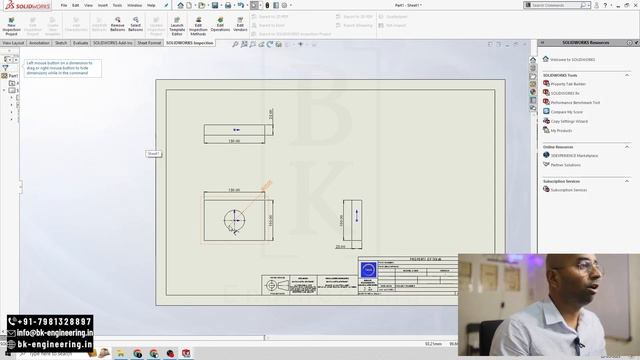
Task: Switch to Annotation tab
Action: pos(39,43)
